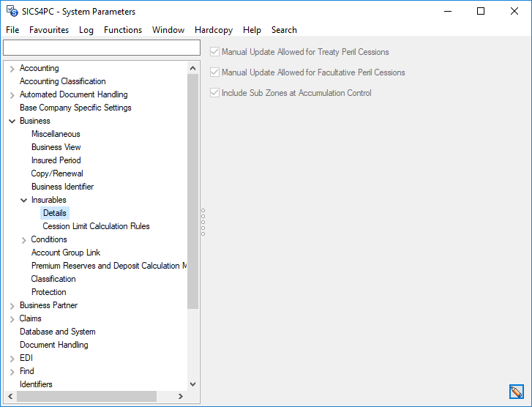
Task: Click the search filter input field
Action: (x=102, y=48)
